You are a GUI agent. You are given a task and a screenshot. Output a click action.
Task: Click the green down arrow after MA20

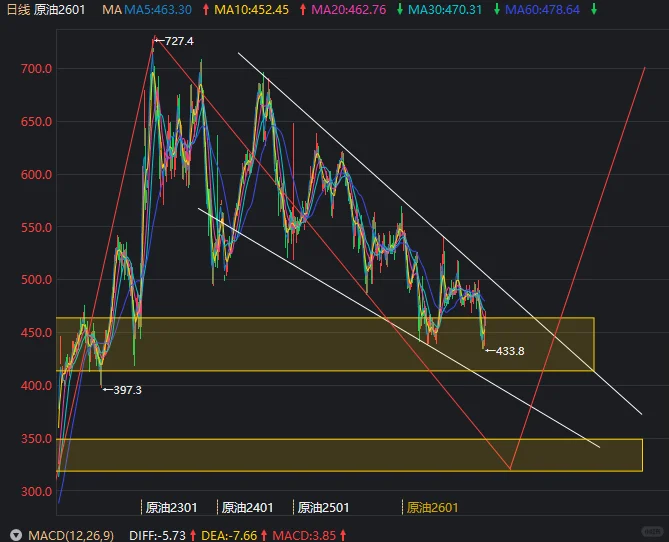coord(400,9)
